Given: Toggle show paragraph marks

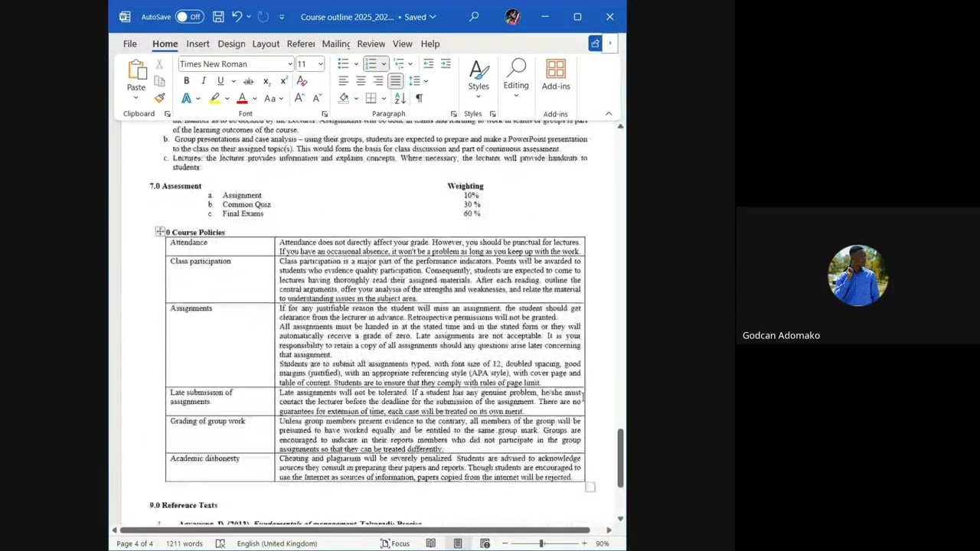Looking at the screenshot, I should coord(419,98).
